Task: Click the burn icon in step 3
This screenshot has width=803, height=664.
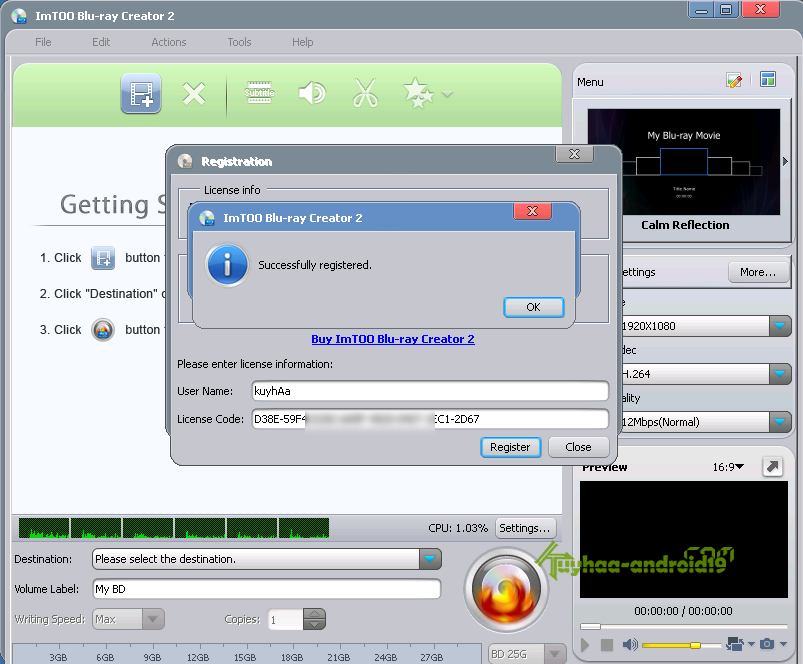Action: coord(103,330)
